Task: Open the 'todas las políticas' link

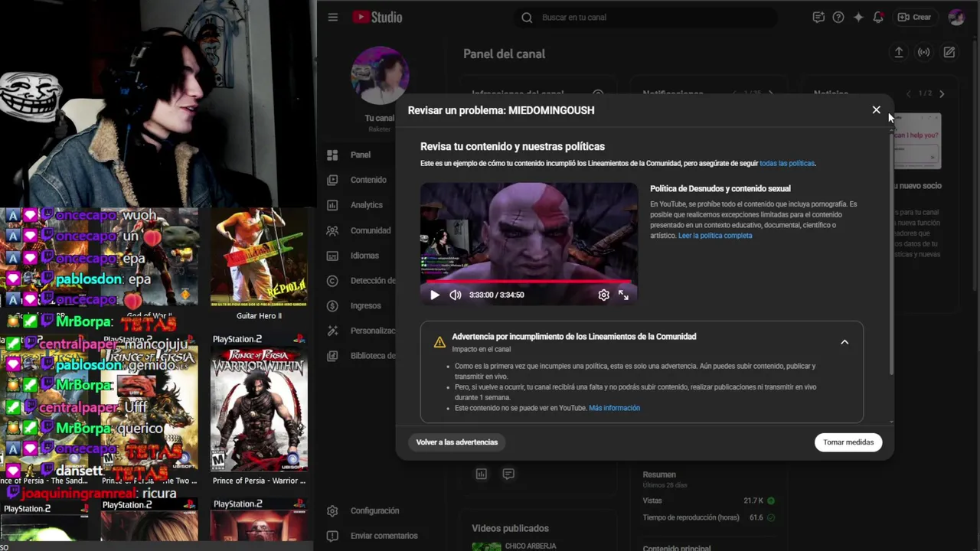Action: [787, 164]
